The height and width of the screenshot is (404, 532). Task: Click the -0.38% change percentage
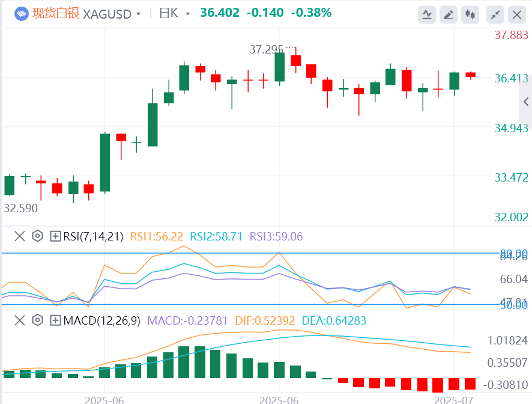point(311,13)
